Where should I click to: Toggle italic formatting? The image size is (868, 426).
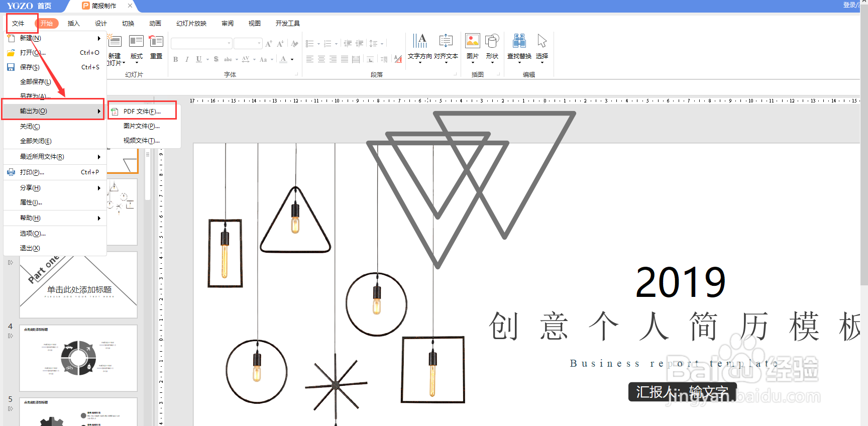pos(187,59)
